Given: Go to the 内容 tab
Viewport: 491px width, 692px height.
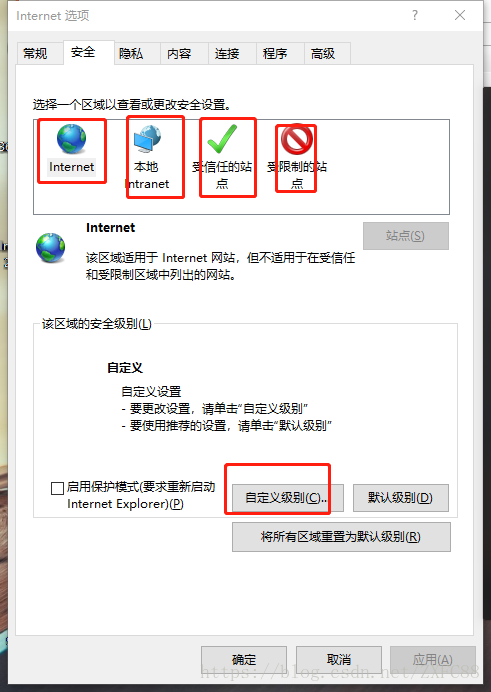Looking at the screenshot, I should point(179,53).
